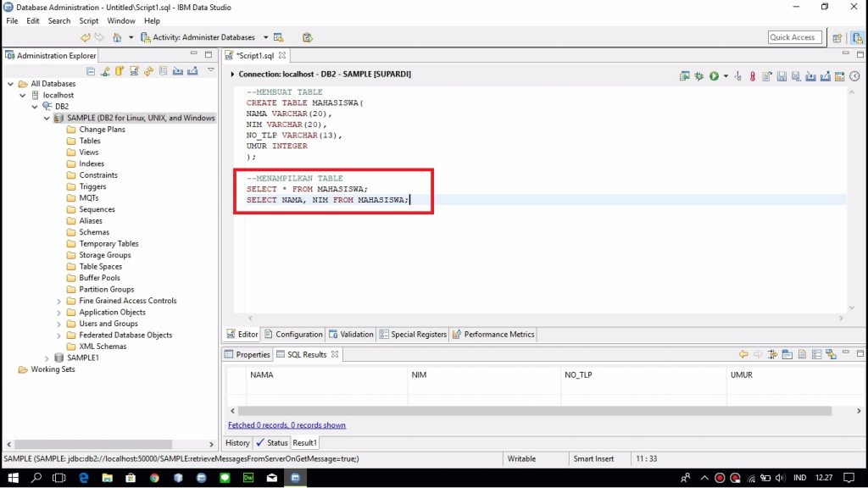Screen dimensions: 868x488
Task: Switch to the Special Registers tab
Action: [x=413, y=335]
